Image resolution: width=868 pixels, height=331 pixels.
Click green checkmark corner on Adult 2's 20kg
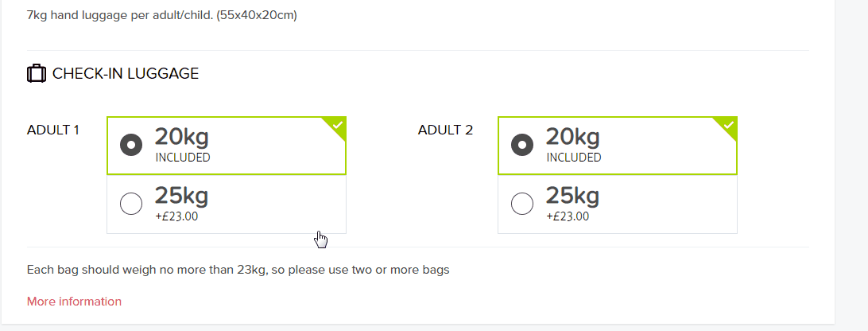tap(728, 126)
